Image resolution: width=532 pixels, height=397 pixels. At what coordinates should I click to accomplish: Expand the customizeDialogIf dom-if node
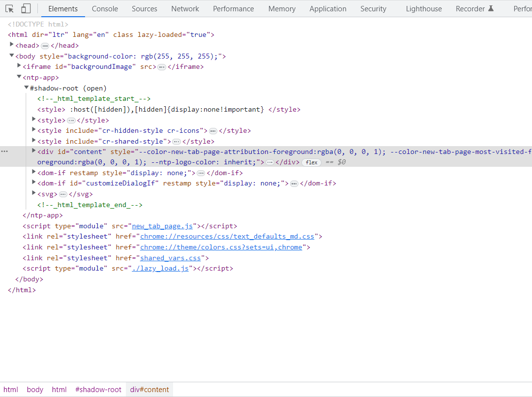pos(33,183)
